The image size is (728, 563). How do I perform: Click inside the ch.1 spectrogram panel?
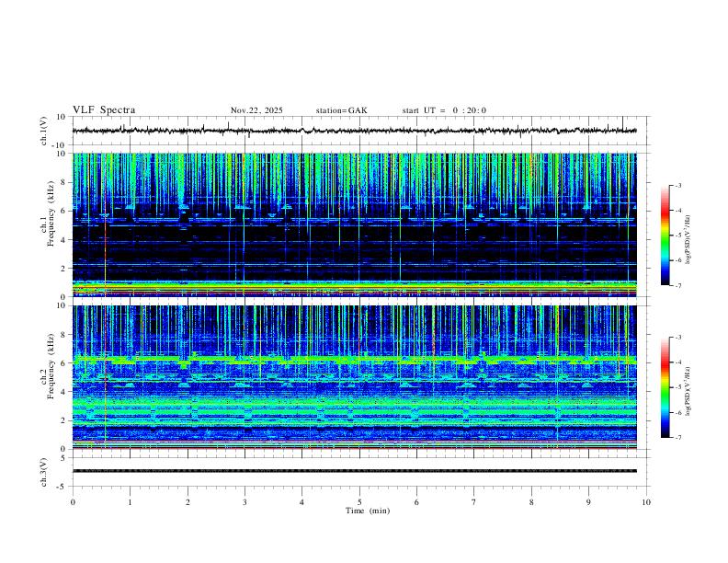pos(354,224)
